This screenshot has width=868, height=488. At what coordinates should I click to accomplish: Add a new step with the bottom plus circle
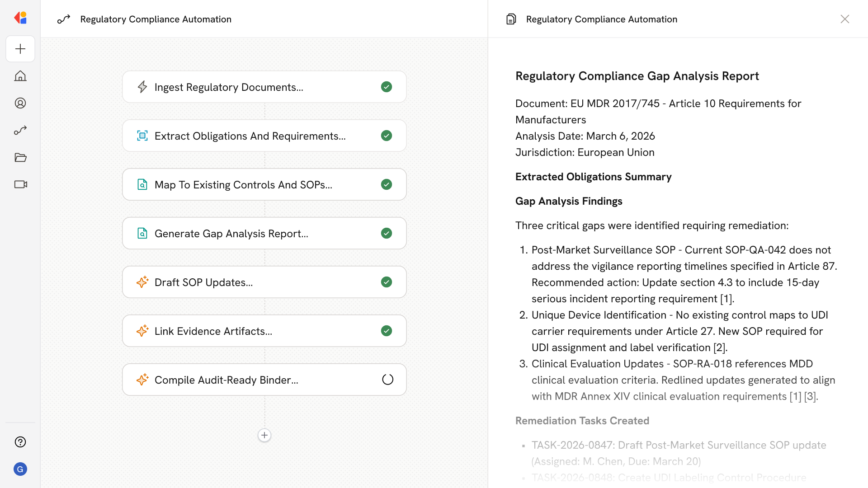264,435
